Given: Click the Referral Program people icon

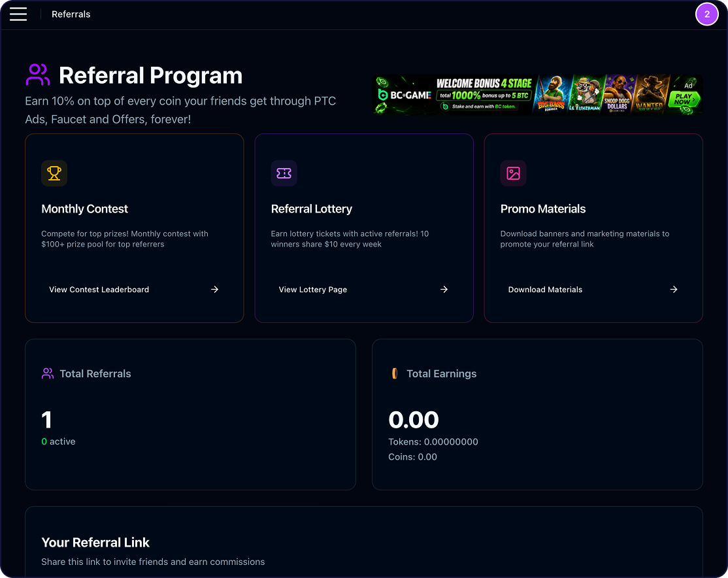Looking at the screenshot, I should pyautogui.click(x=38, y=75).
